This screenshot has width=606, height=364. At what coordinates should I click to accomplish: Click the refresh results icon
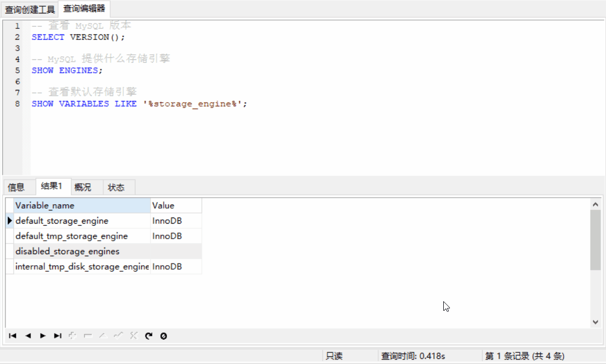(x=148, y=336)
